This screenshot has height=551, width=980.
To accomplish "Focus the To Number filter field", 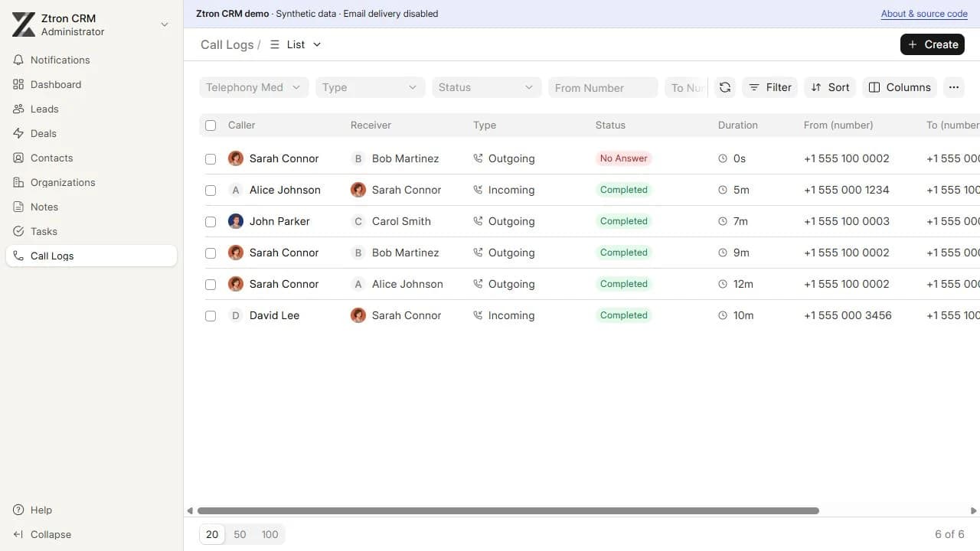I will [x=686, y=87].
